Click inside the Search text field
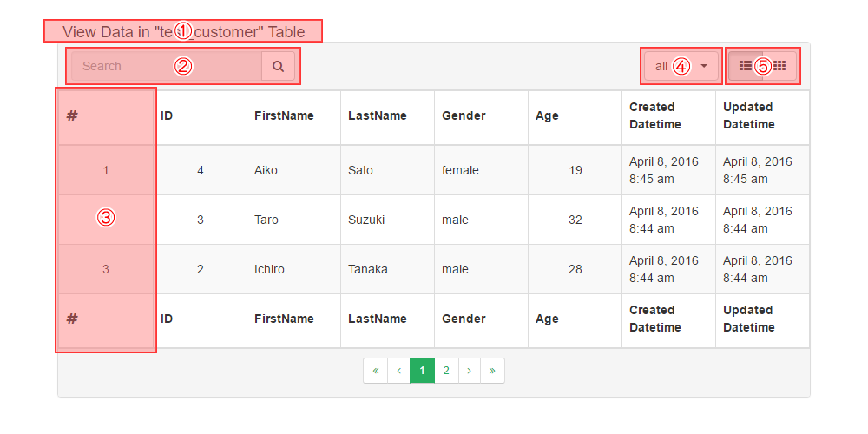The width and height of the screenshot is (868, 434). click(165, 66)
